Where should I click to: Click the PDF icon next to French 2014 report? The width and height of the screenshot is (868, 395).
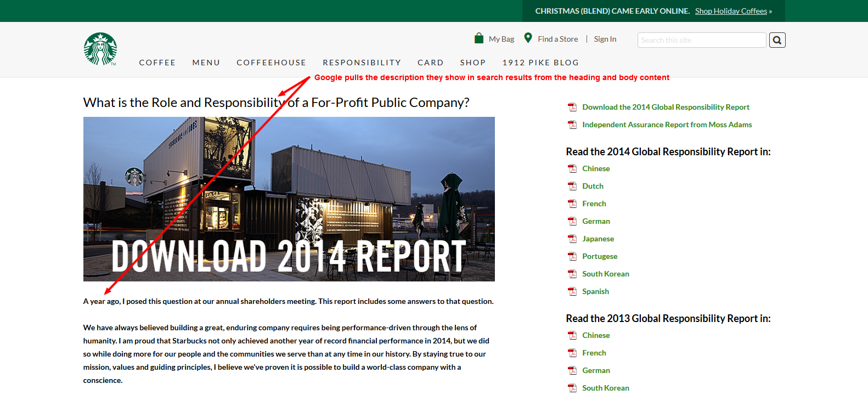click(572, 204)
